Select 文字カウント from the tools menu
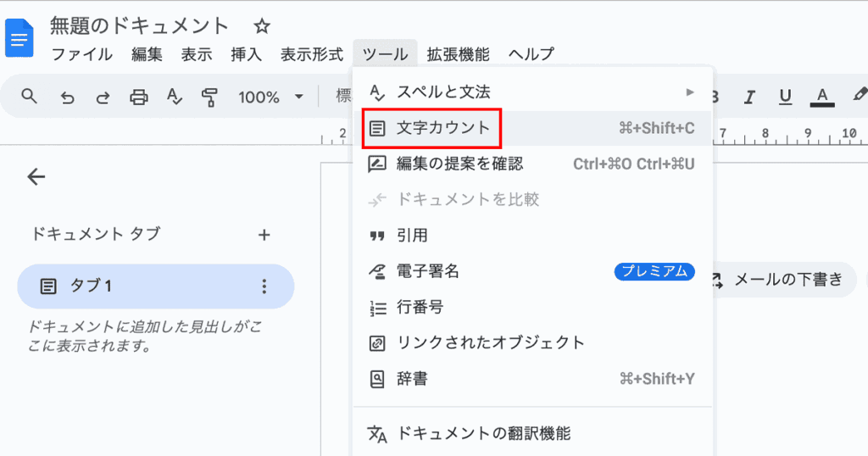 (x=442, y=128)
